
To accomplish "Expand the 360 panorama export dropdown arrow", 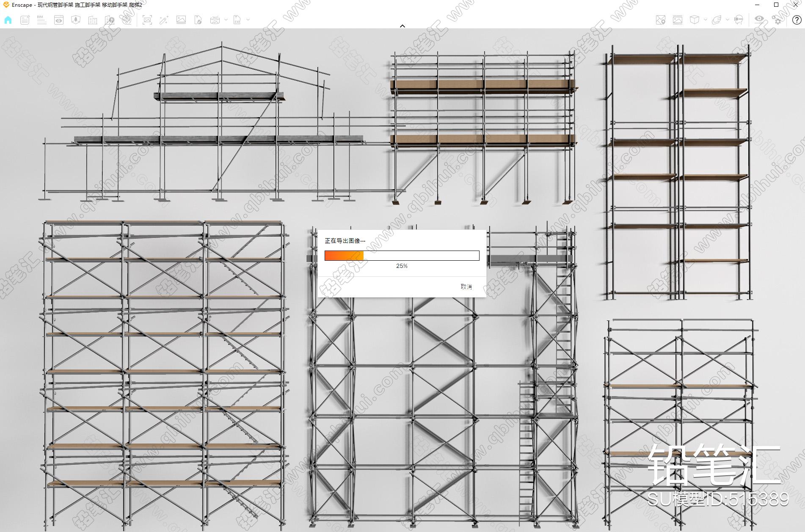I will pyautogui.click(x=226, y=20).
